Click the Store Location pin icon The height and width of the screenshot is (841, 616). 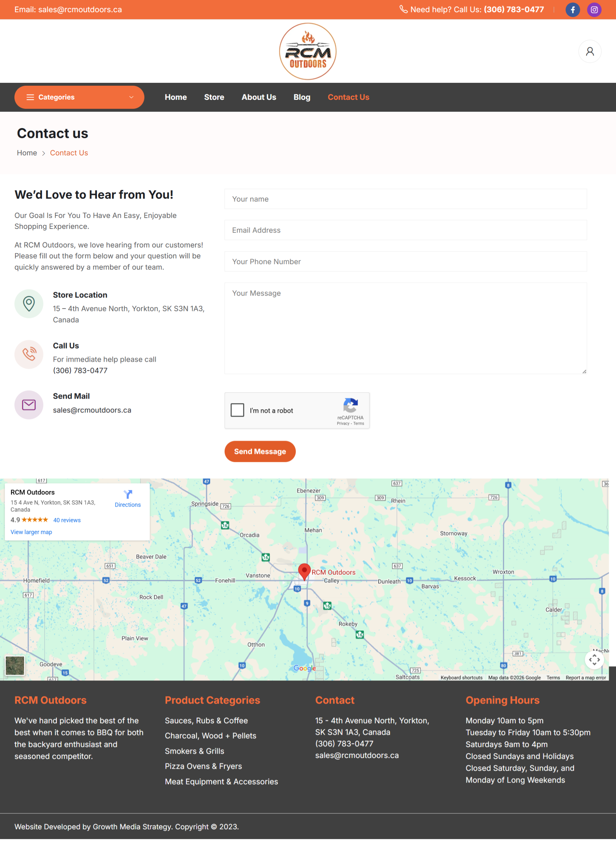click(29, 304)
